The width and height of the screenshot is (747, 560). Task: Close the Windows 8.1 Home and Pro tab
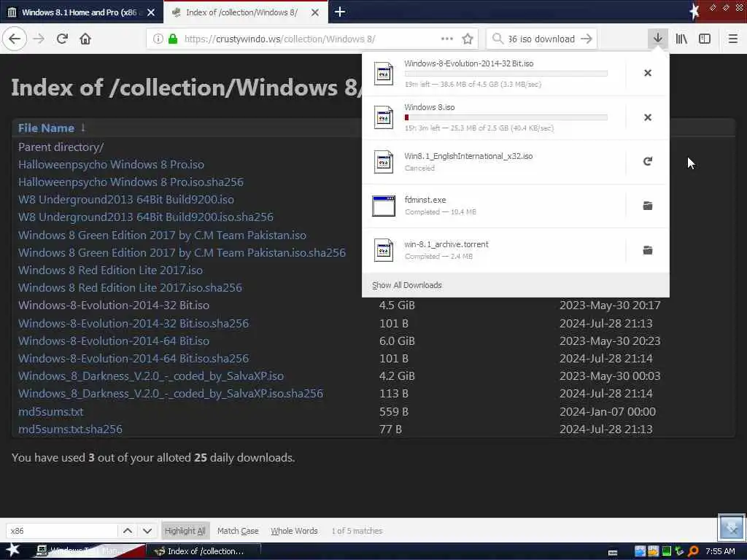click(x=151, y=12)
